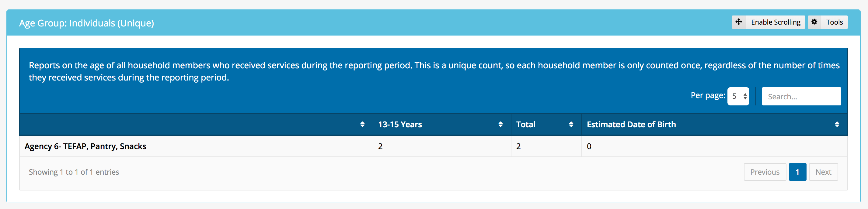Click the Estimated Date of Birth header text

point(631,125)
